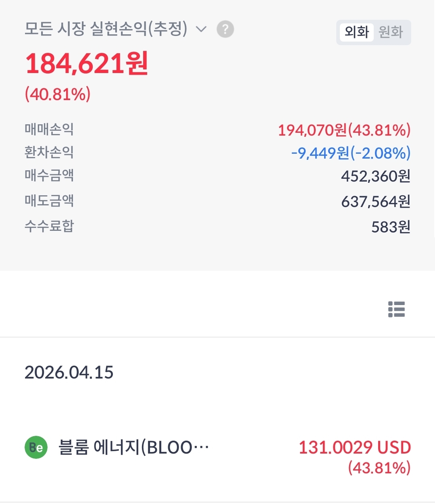The image size is (435, 504).
Task: Click the 194,070원(43.81%) trading profit value
Action: 344,130
